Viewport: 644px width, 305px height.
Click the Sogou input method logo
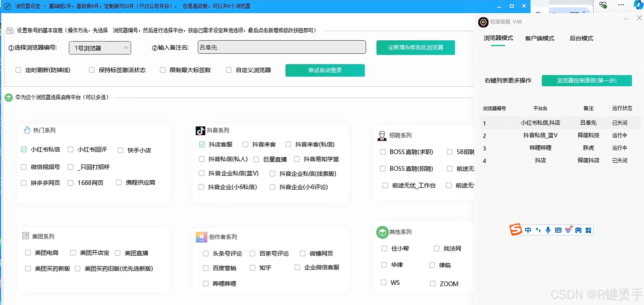[x=516, y=229]
